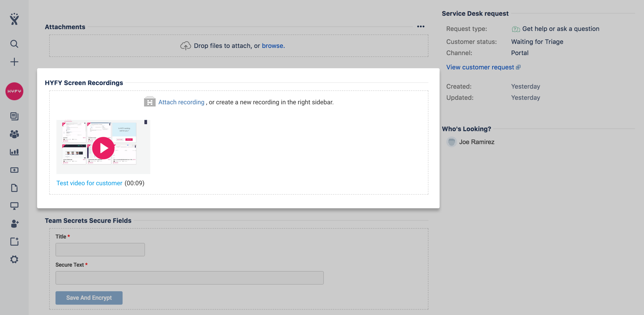The width and height of the screenshot is (644, 315).
Task: Open the HYFY project avatar
Action: click(14, 91)
